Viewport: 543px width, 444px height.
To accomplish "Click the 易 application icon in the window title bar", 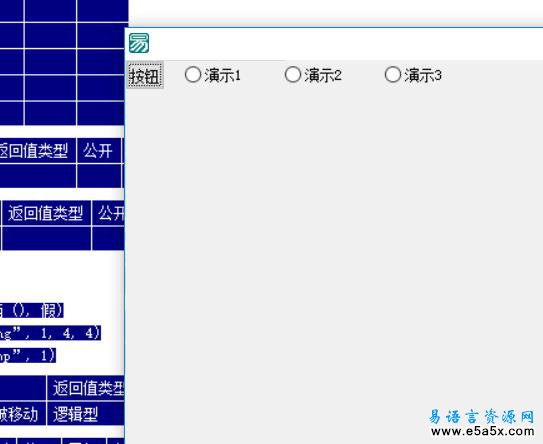I will click(x=139, y=43).
